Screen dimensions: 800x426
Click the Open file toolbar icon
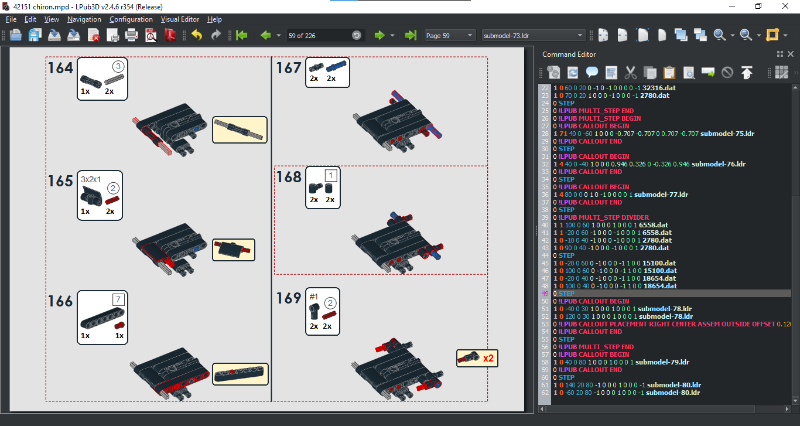pos(17,36)
